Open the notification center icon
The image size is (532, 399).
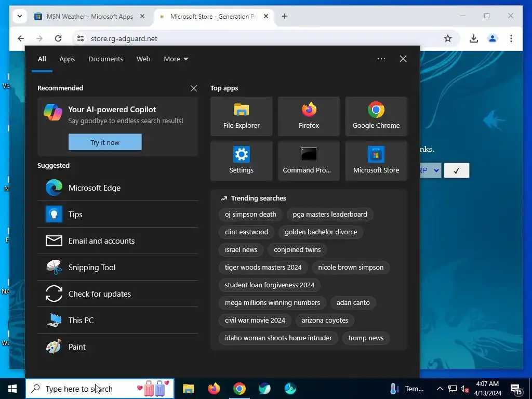[x=516, y=390]
